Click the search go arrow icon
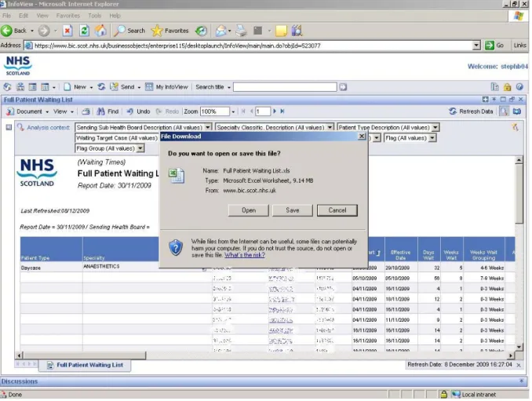The width and height of the screenshot is (532, 401). [x=343, y=87]
